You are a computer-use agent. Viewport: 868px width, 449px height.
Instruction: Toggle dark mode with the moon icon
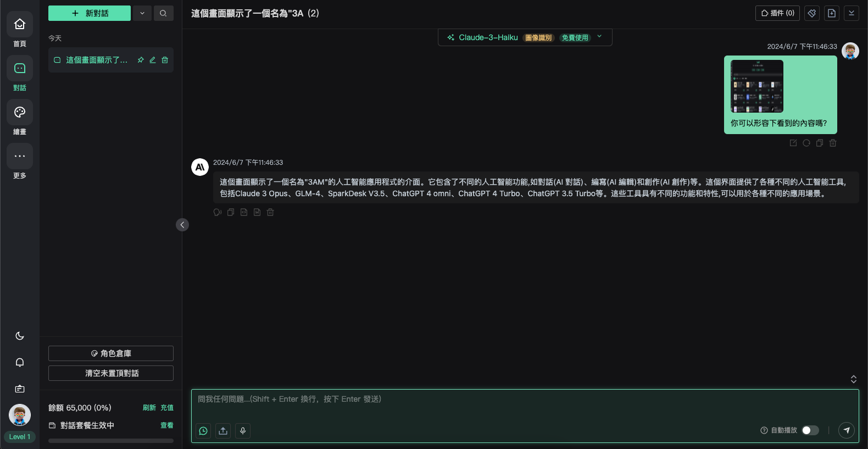20,336
